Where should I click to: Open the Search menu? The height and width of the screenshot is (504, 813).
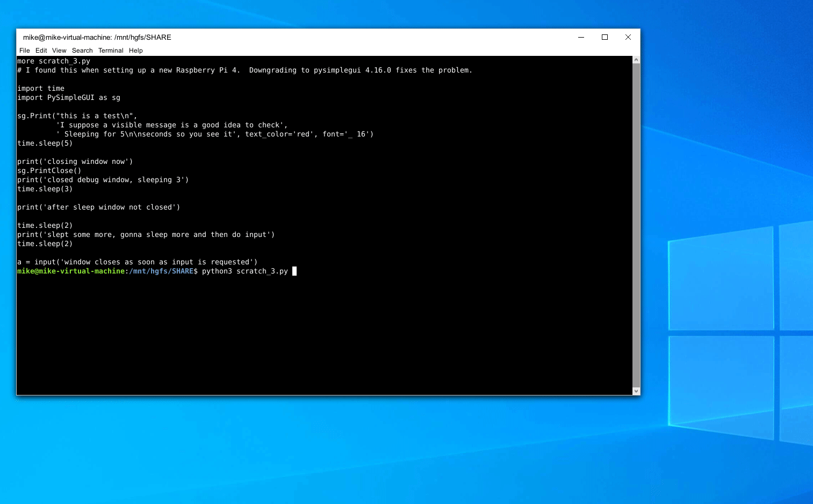(x=82, y=50)
